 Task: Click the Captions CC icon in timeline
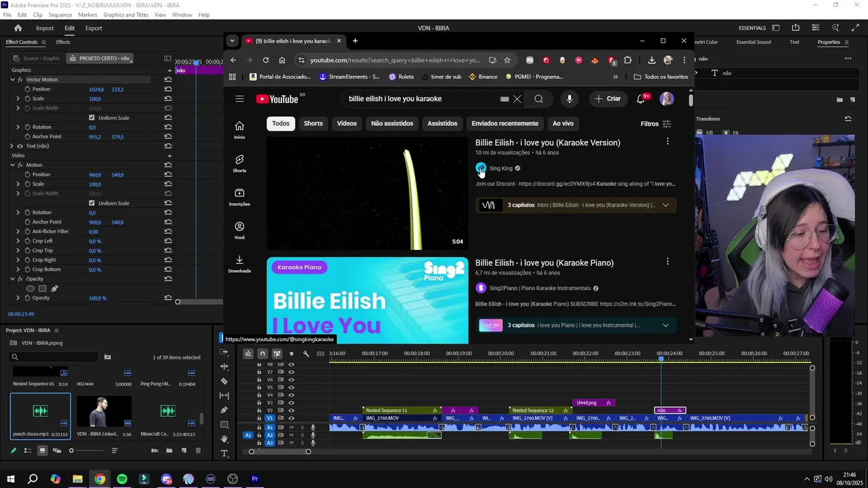(320, 354)
